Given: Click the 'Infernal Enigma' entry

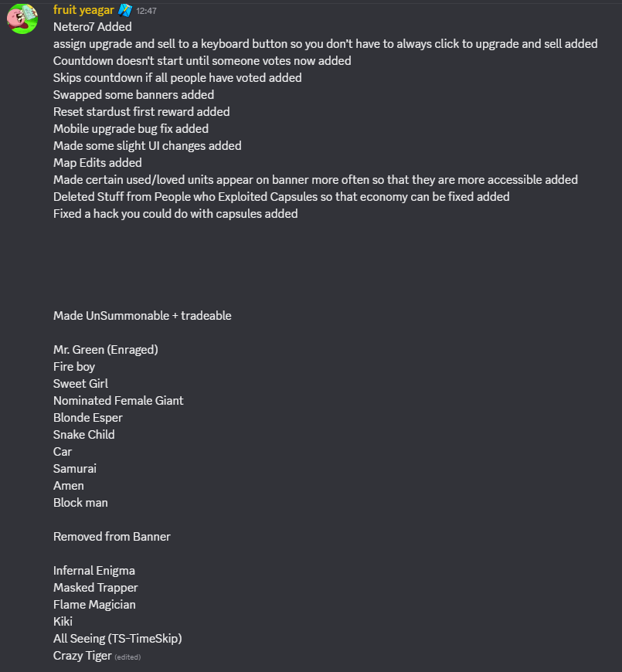Looking at the screenshot, I should [x=94, y=571].
